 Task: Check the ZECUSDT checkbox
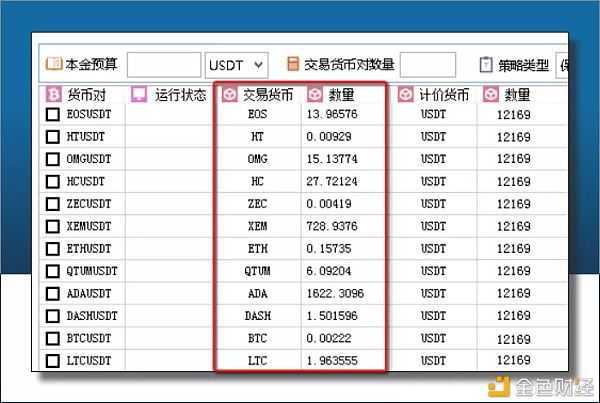53,204
